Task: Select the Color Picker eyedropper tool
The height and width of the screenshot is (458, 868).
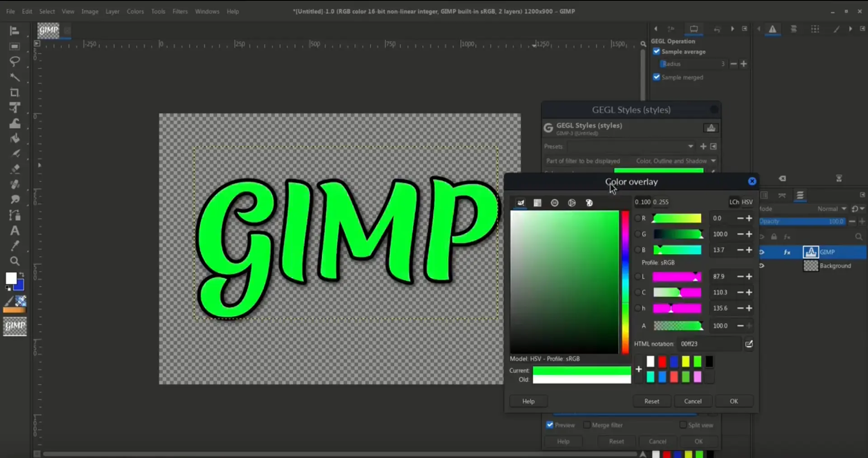Action: (14, 246)
